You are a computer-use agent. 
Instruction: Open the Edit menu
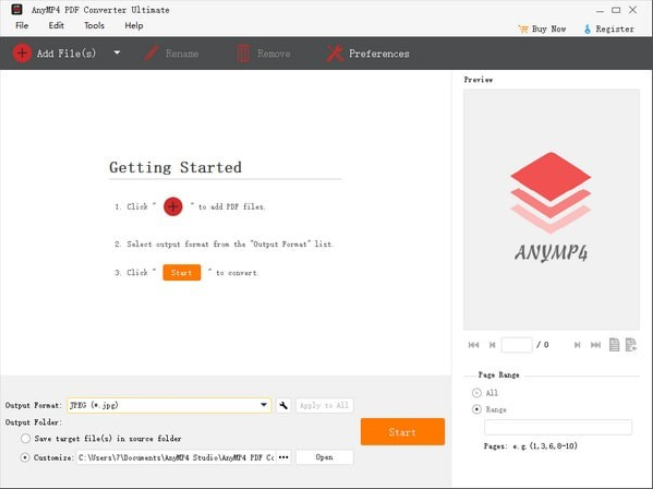(56, 26)
